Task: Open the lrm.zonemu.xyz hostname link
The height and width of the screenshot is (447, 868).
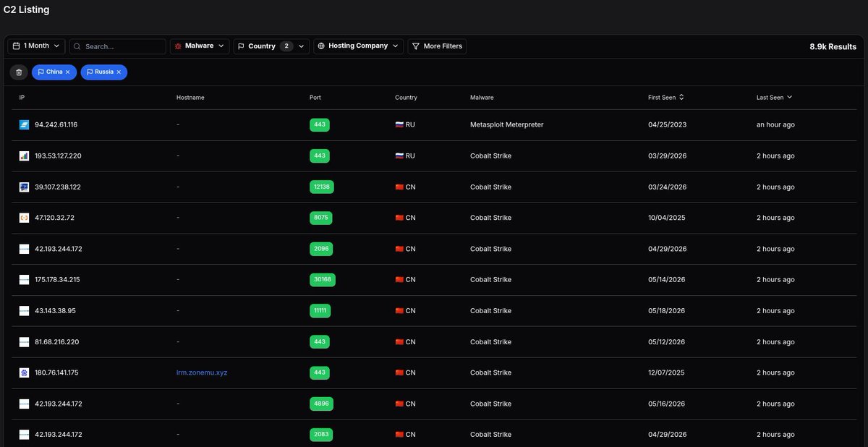Action: [202, 372]
